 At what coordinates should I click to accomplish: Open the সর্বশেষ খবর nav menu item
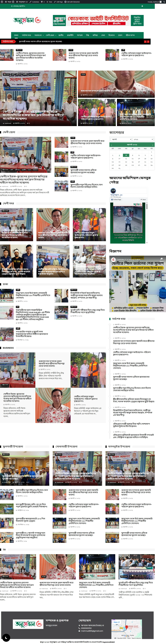pyautogui.click(x=26, y=35)
